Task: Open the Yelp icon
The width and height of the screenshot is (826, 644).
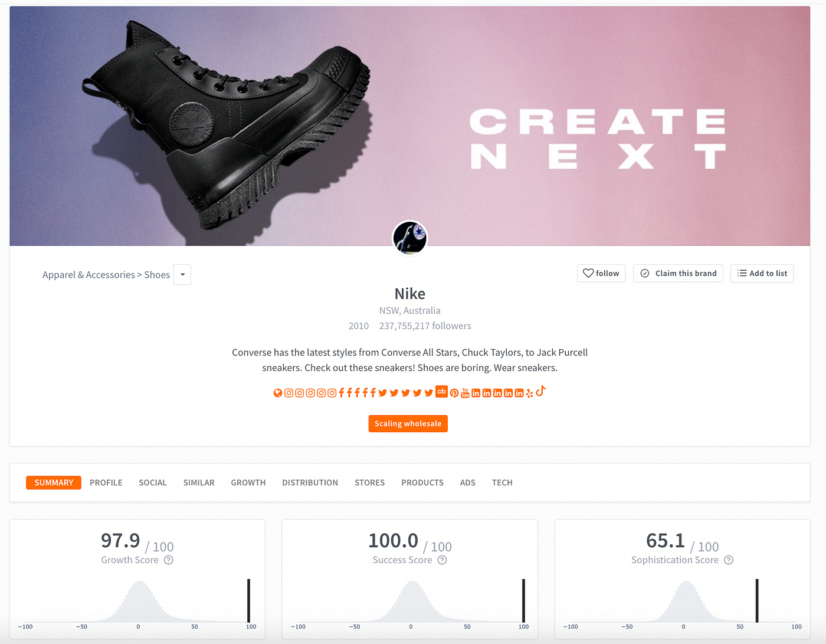Action: pos(529,393)
